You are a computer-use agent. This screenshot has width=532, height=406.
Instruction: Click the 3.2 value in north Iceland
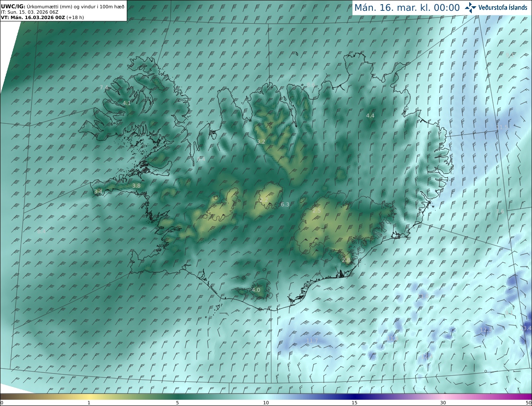coord(261,142)
